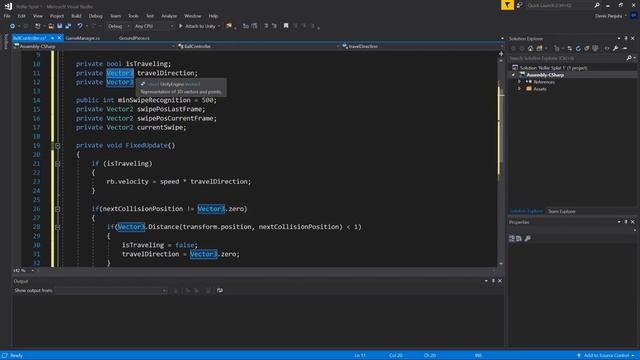Collapse if block at line 26
Image resolution: width=640 pixels, height=360 pixels.
[58, 209]
